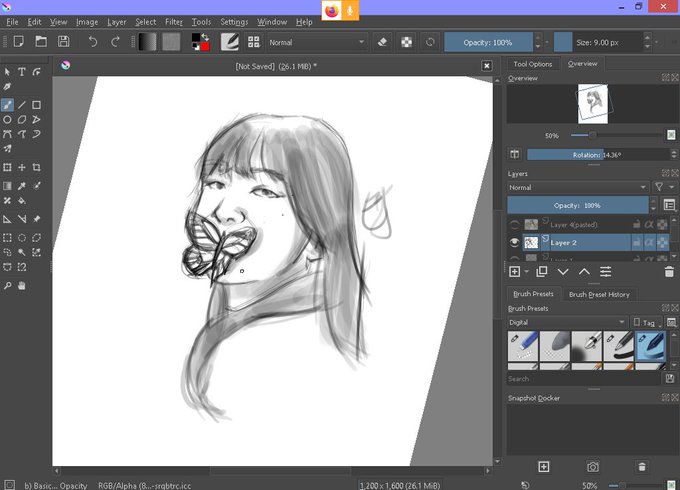Open the Layer menu
The height and width of the screenshot is (490, 680).
point(117,22)
